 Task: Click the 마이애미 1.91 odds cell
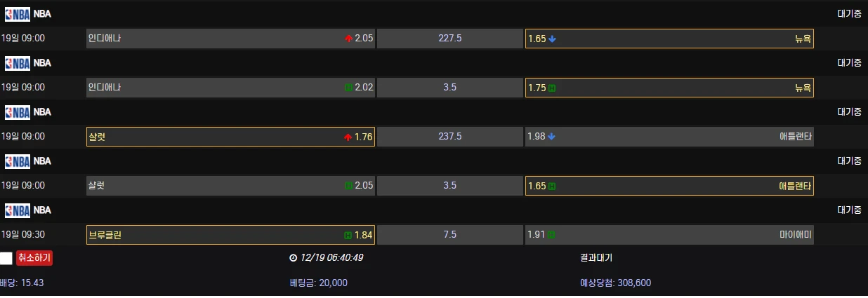pyautogui.click(x=669, y=235)
